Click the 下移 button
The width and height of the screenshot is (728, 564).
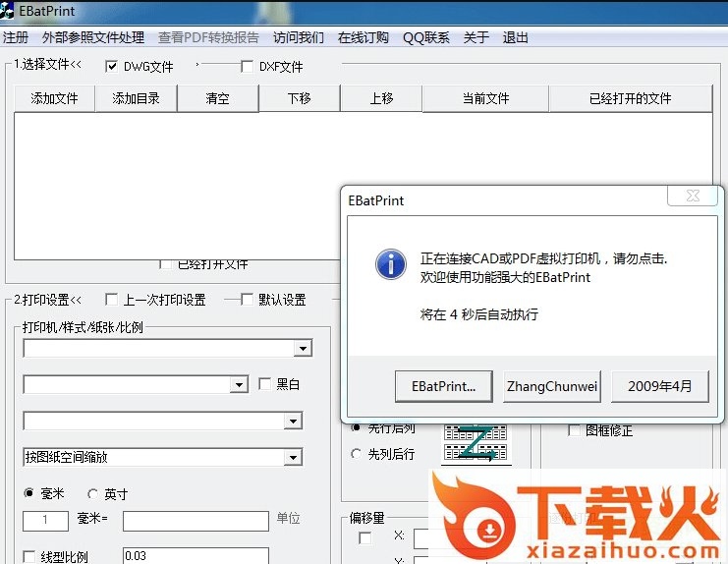(x=300, y=98)
